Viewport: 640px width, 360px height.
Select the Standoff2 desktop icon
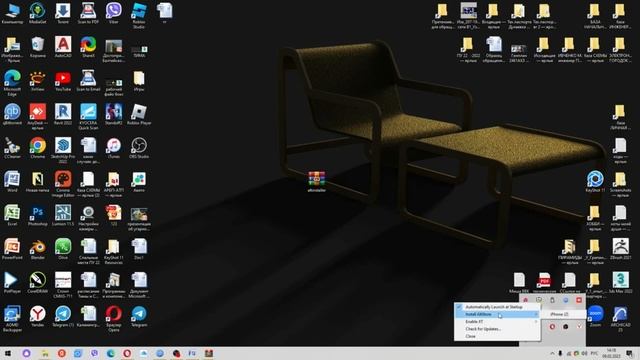pos(113,114)
